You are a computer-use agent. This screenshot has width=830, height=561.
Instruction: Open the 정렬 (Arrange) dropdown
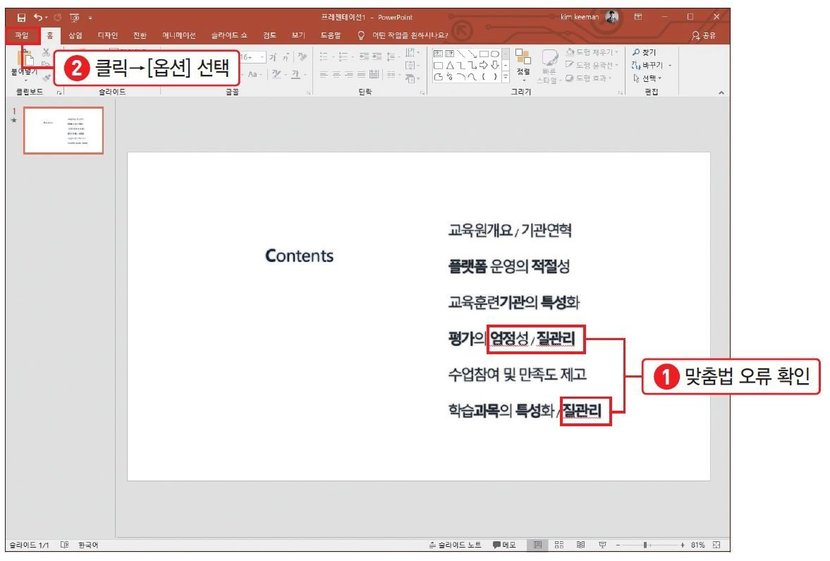(x=523, y=64)
